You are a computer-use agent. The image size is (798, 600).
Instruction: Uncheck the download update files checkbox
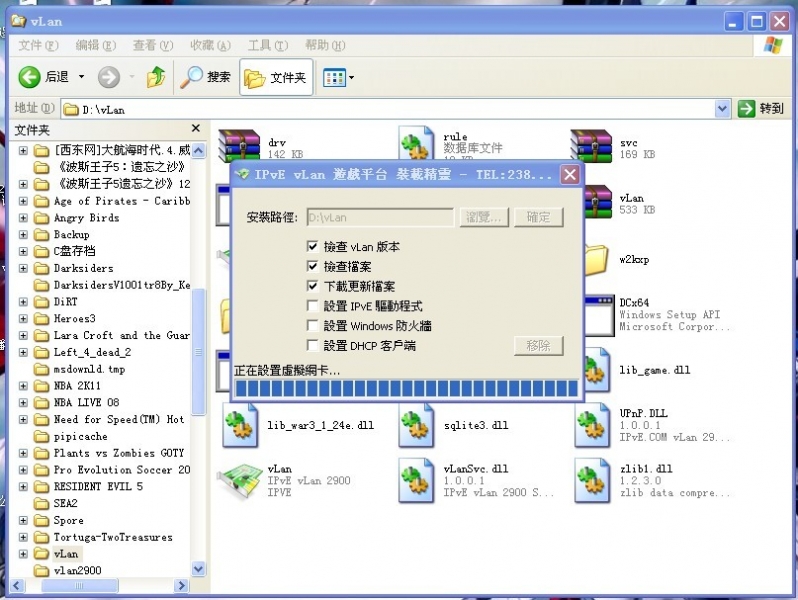[312, 286]
